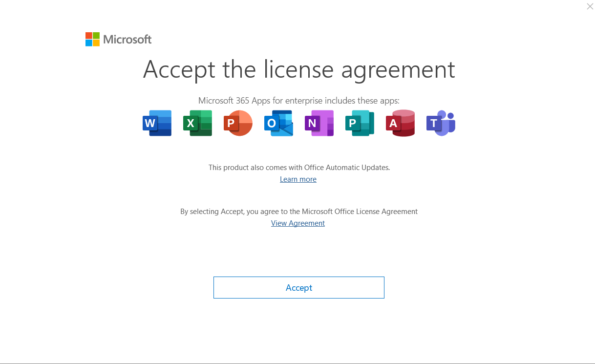The height and width of the screenshot is (364, 595).
Task: Click the 'By selecting Accept' sentence
Action: point(299,212)
